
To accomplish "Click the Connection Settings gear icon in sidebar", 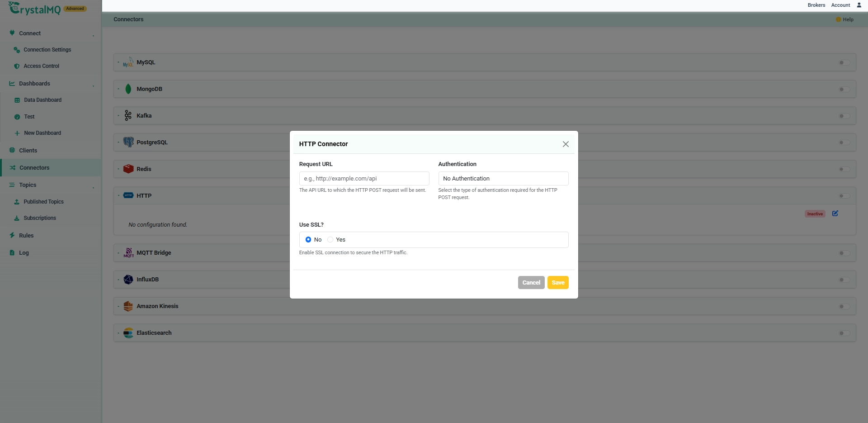I will click(17, 50).
